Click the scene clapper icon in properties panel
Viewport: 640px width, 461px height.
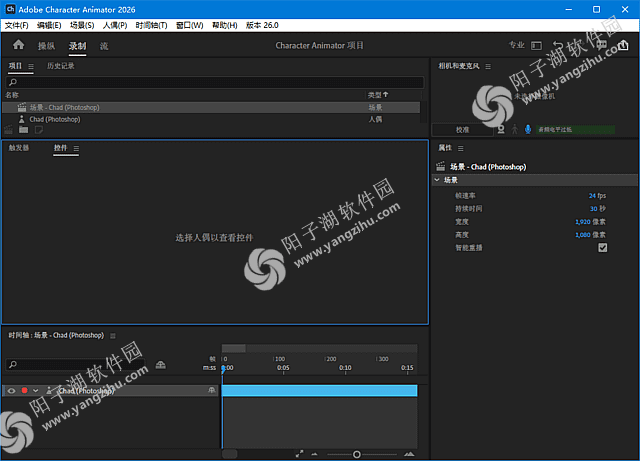[x=440, y=166]
